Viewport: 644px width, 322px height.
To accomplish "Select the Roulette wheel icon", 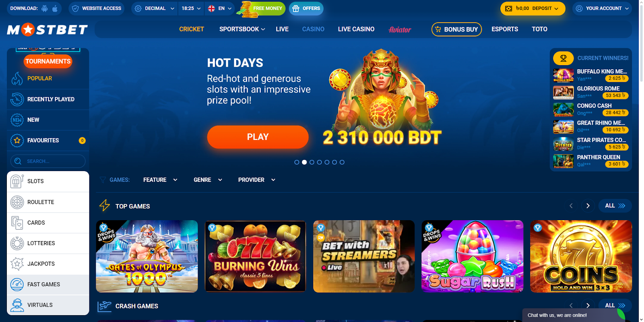I will pos(17,202).
